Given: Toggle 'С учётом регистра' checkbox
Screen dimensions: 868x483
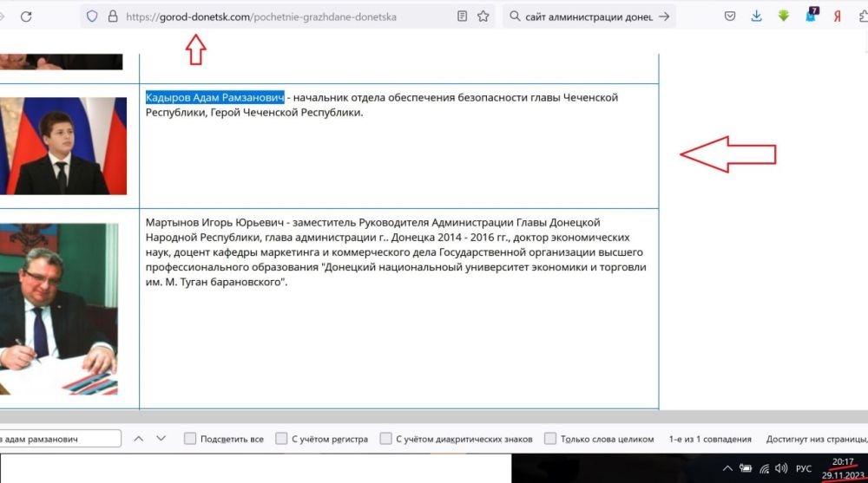Looking at the screenshot, I should point(281,439).
